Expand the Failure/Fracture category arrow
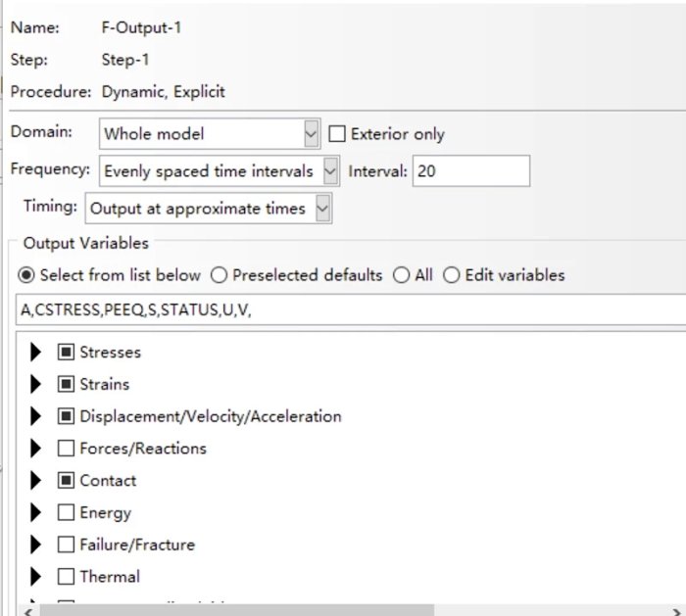Screen dimensions: 686x616 click(x=35, y=545)
